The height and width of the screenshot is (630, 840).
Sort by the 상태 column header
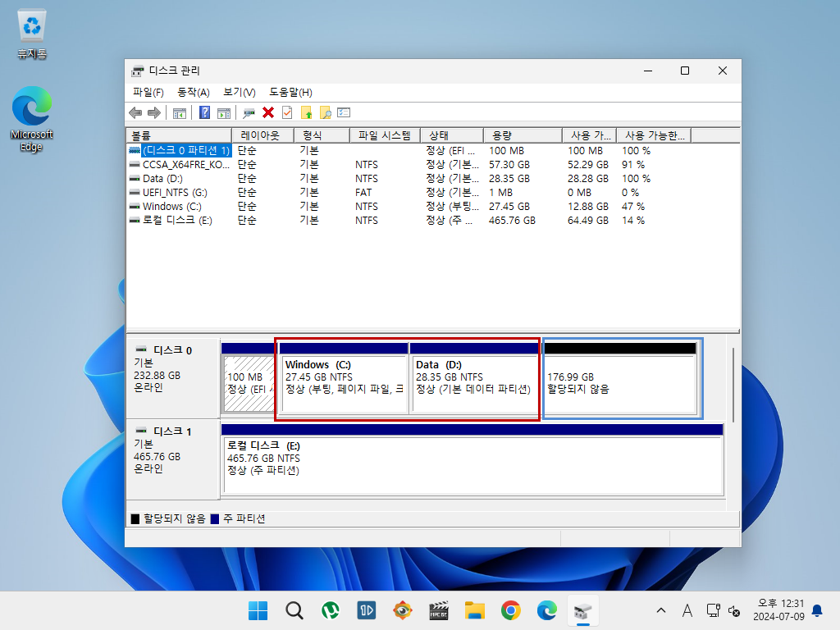pos(452,135)
